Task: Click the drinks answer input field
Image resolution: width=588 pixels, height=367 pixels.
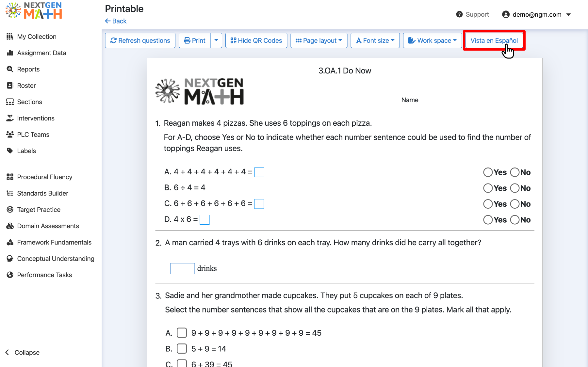Action: (182, 268)
